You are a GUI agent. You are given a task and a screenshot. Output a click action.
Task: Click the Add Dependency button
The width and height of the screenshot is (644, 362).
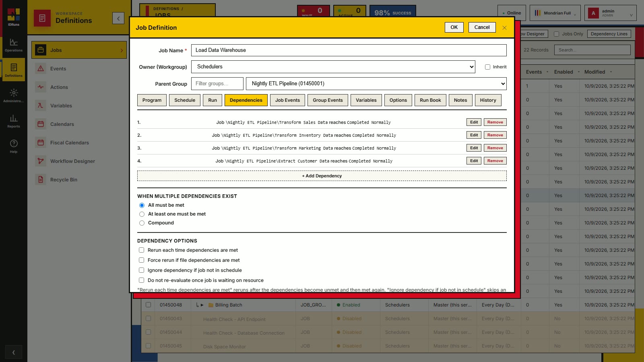322,176
